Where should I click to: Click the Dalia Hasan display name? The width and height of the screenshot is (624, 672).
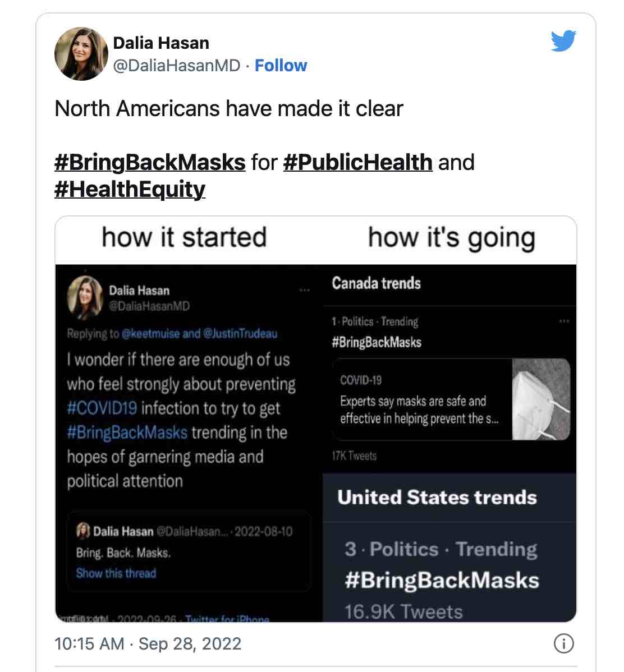[x=161, y=43]
